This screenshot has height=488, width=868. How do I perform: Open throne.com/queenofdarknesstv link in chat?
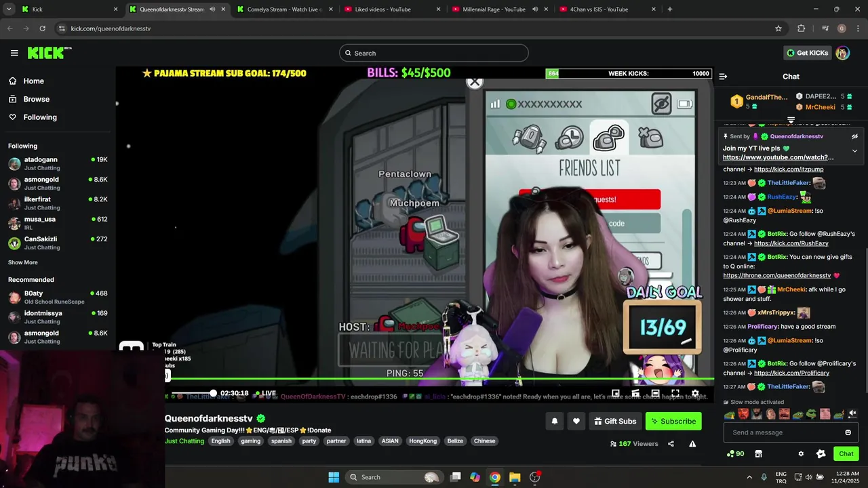click(x=776, y=276)
